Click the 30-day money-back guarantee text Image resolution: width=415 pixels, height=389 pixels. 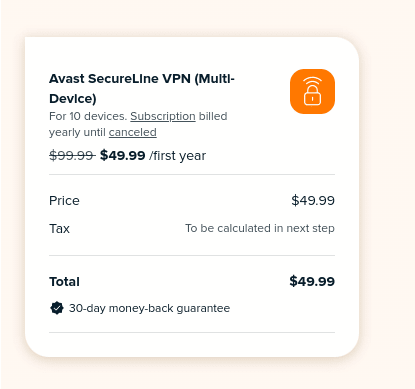(149, 308)
